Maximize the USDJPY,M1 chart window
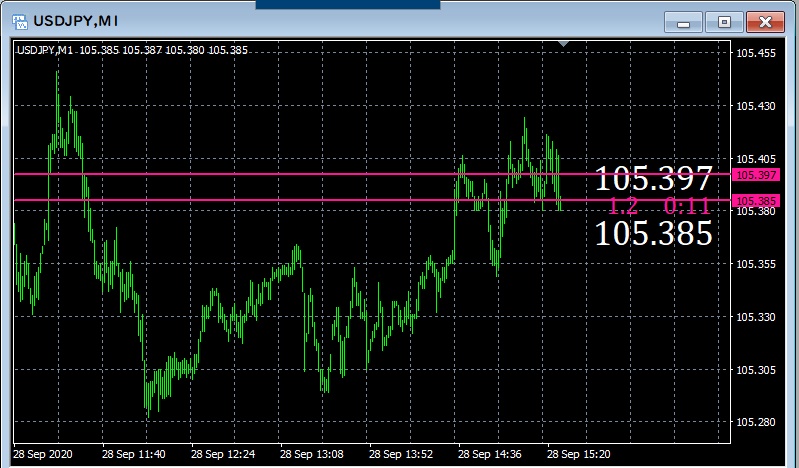Screen dimensions: 799x468 (724, 22)
